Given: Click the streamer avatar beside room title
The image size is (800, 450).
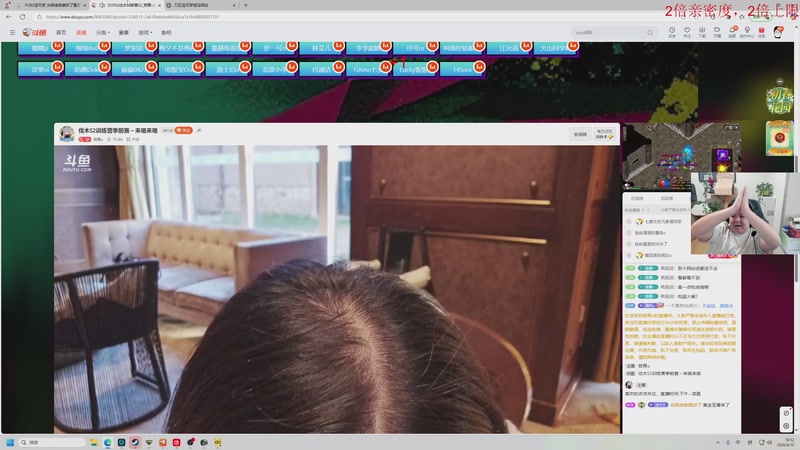Looking at the screenshot, I should point(67,134).
